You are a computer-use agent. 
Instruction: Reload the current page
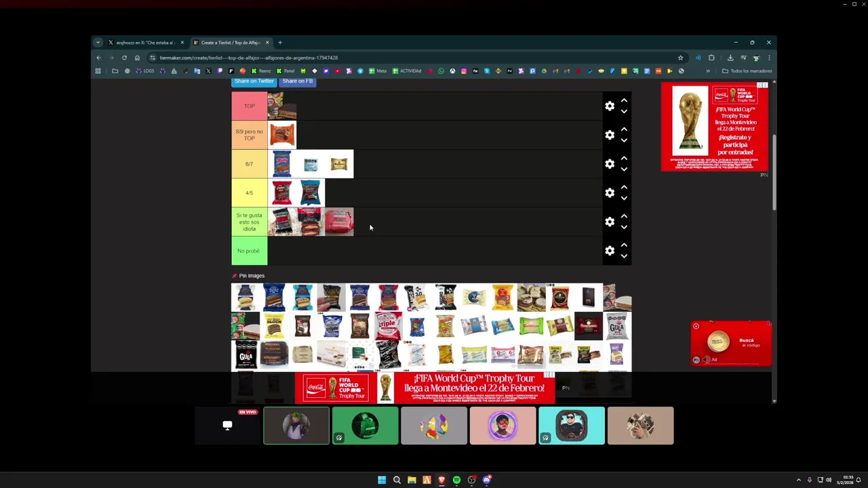point(124,58)
